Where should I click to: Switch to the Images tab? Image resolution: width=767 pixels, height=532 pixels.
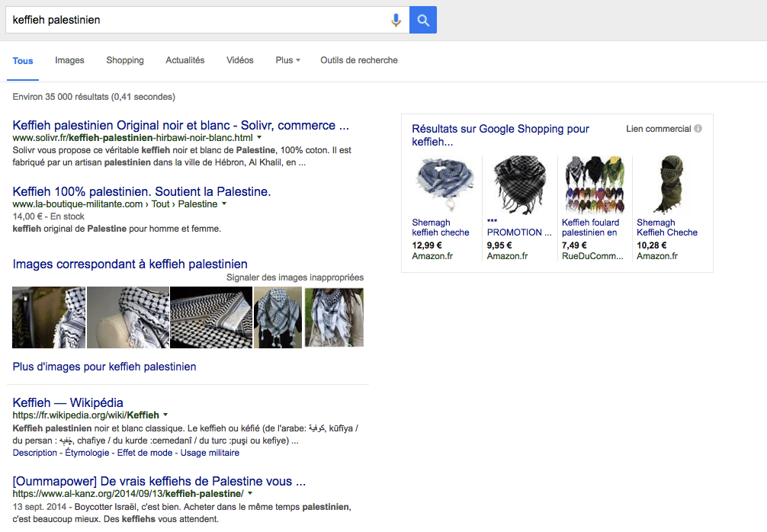69,60
